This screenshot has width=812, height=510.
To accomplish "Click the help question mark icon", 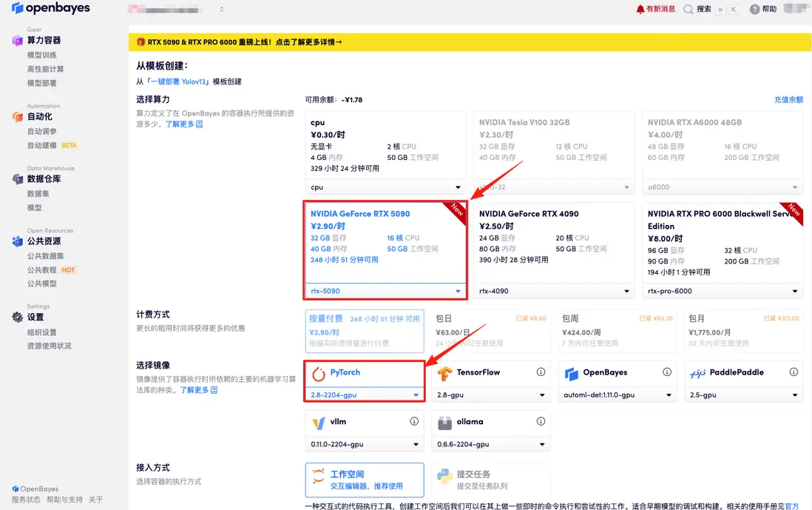I will tap(754, 10).
